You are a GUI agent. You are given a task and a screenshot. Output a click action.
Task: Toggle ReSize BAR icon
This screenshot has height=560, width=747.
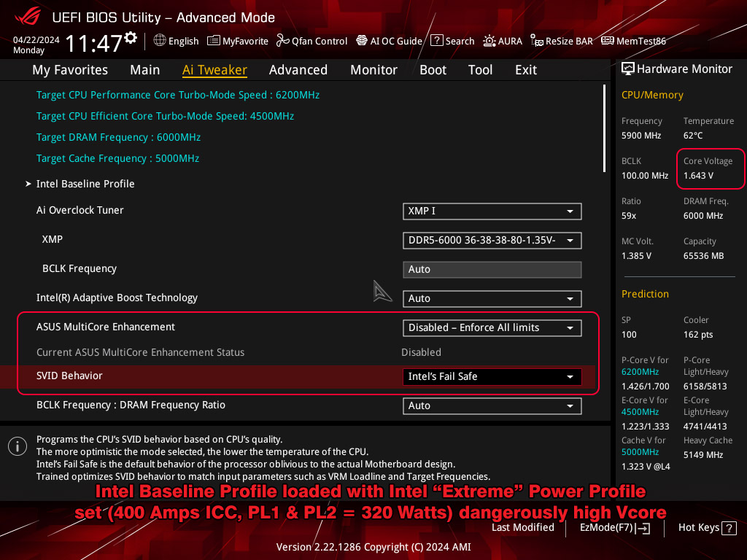point(536,41)
